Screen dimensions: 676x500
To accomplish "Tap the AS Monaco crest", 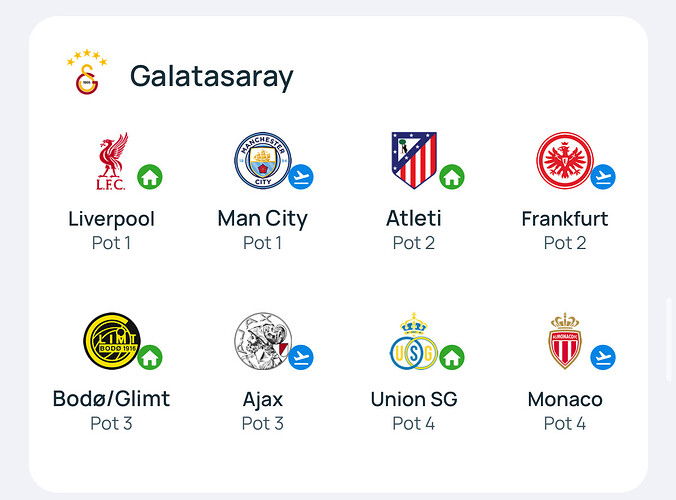I will pyautogui.click(x=565, y=341).
